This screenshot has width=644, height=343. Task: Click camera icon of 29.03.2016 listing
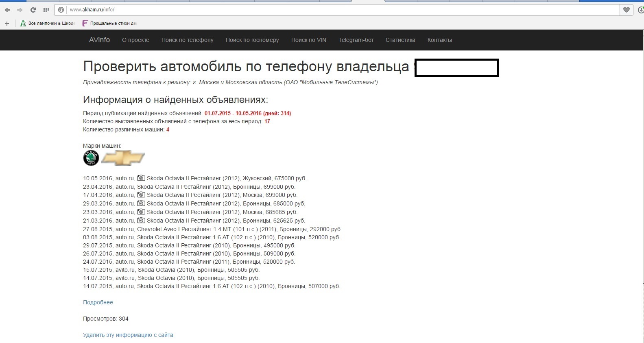point(141,203)
